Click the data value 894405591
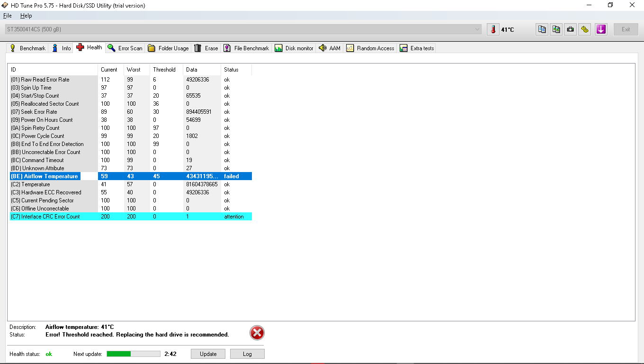This screenshot has width=644, height=364. pyautogui.click(x=199, y=112)
